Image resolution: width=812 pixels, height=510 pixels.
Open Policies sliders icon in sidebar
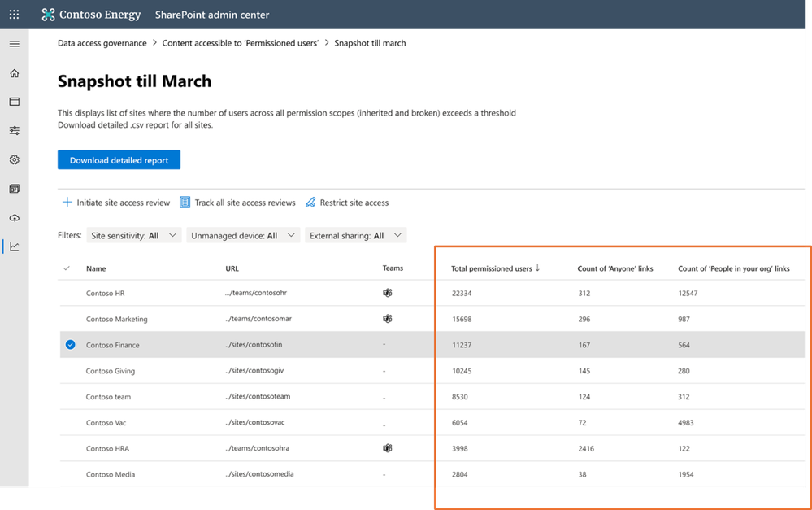point(14,130)
